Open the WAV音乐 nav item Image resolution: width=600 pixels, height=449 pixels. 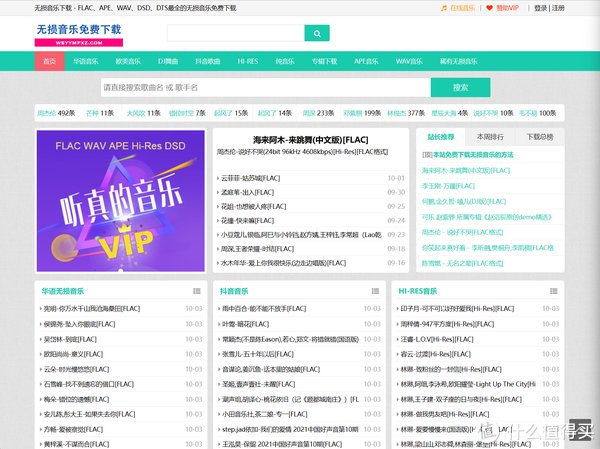[x=409, y=61]
